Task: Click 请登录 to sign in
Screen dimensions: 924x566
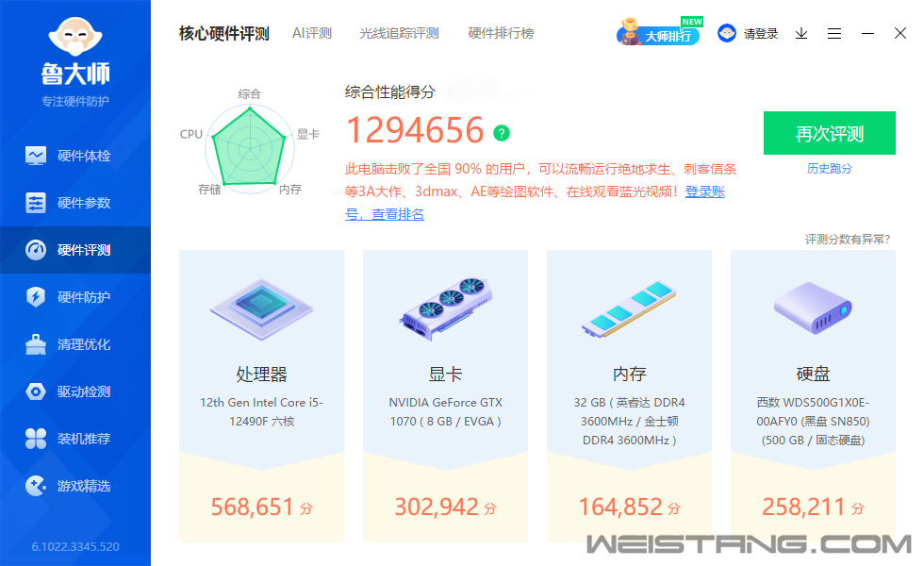Action: click(760, 34)
